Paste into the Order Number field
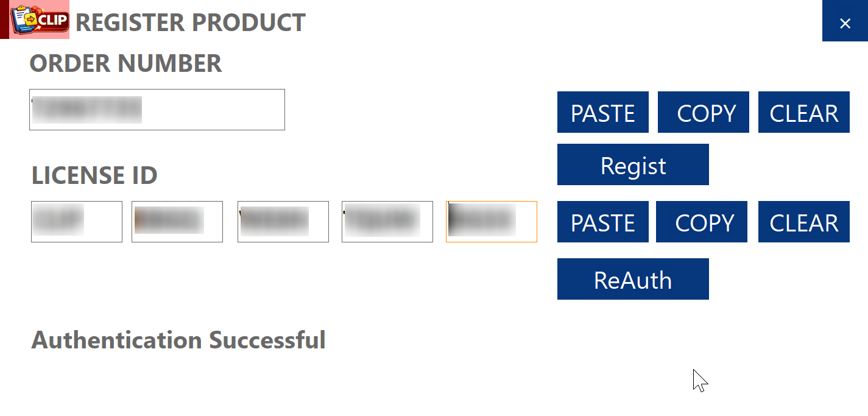868x416 pixels. point(602,113)
